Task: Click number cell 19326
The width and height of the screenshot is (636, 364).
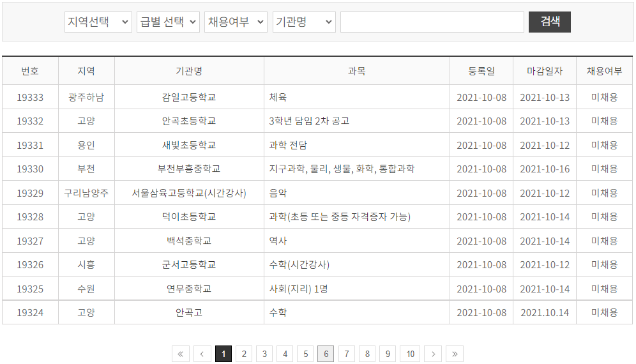Action: pos(30,264)
